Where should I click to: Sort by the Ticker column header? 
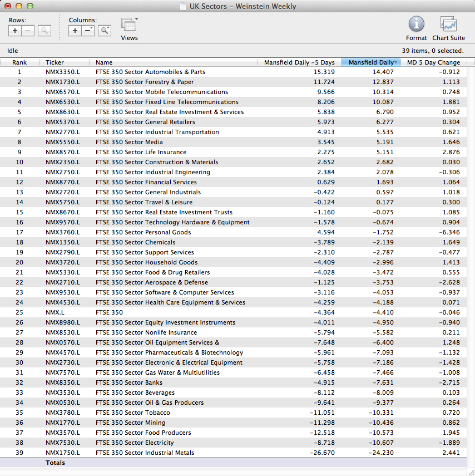55,62
